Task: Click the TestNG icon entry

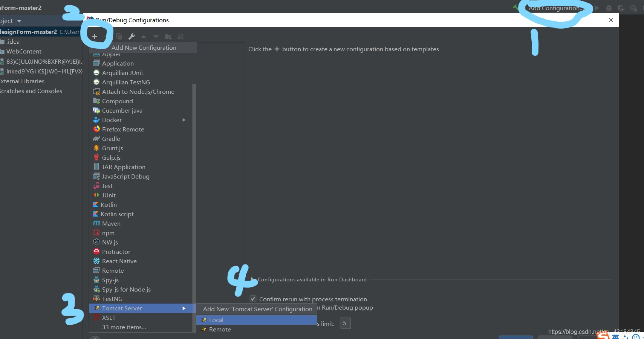Action: tap(96, 299)
